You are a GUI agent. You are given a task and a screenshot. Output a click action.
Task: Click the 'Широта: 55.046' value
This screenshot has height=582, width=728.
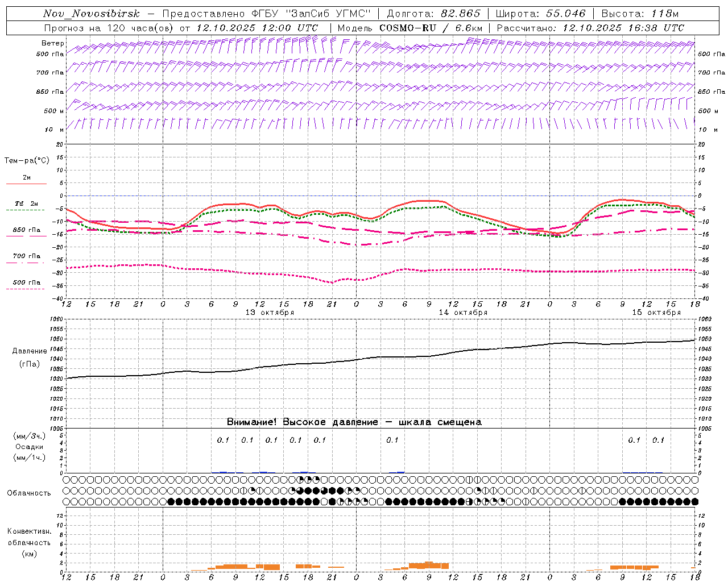coord(540,14)
